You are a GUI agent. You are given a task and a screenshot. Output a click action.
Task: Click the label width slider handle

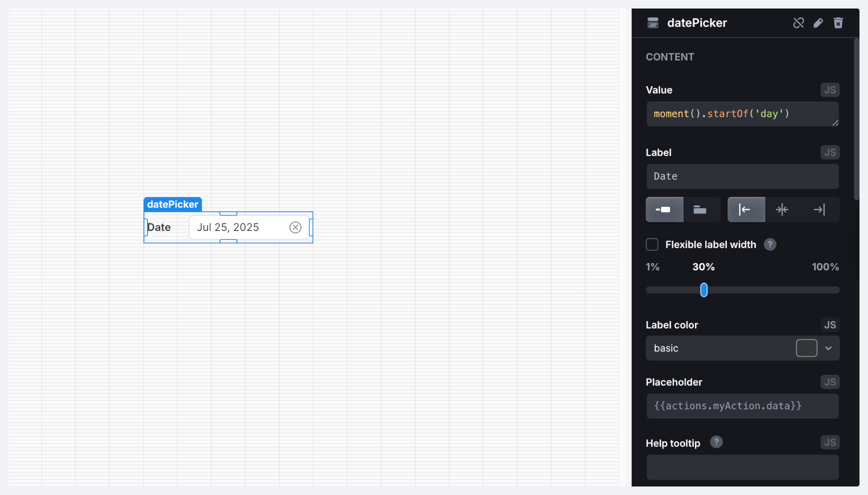coord(704,290)
